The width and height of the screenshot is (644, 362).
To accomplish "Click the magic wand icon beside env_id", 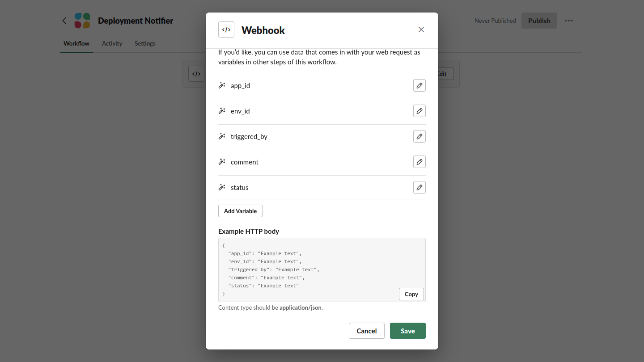I will (222, 111).
